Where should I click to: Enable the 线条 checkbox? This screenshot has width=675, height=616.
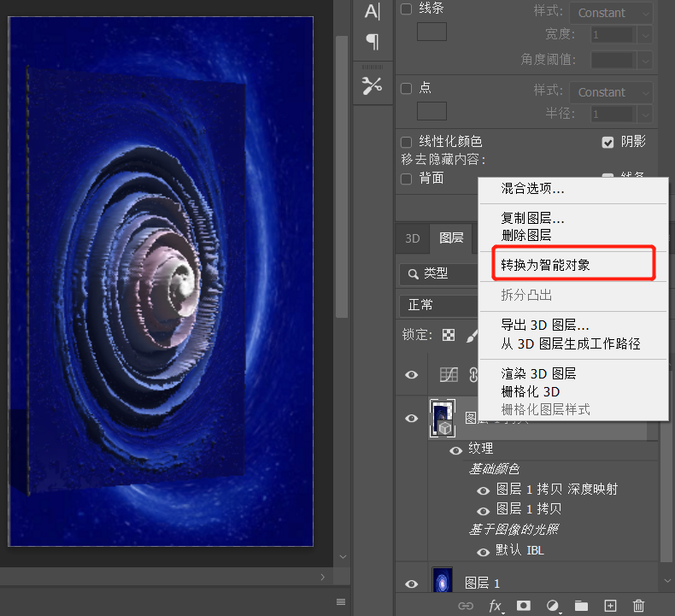[407, 9]
